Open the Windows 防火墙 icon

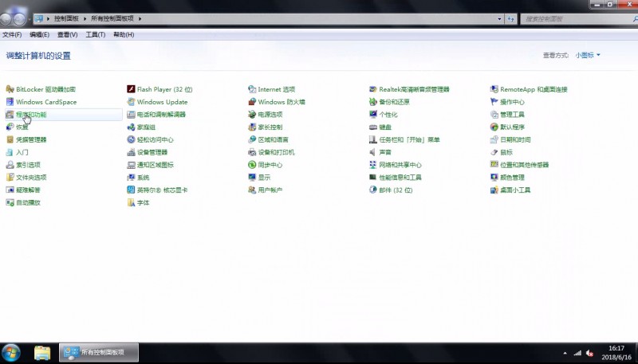click(252, 102)
